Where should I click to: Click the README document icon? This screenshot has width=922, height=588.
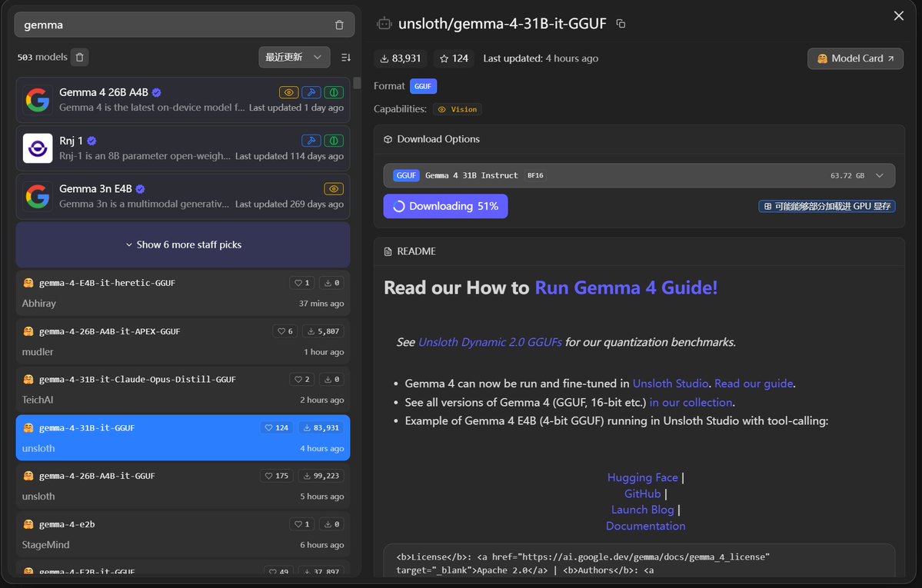388,251
